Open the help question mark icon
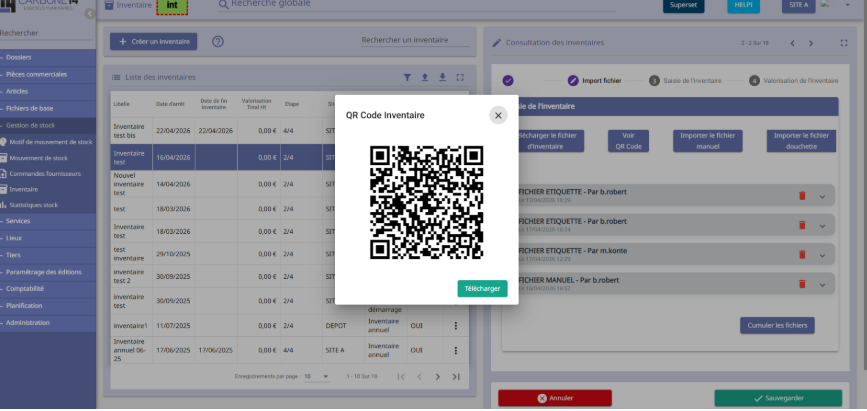Image resolution: width=867 pixels, height=411 pixels. 218,41
